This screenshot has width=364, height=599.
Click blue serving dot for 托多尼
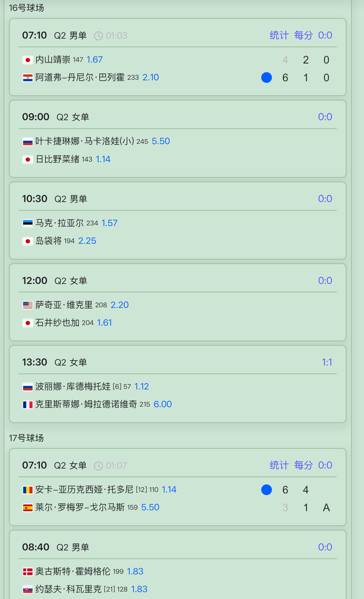[267, 490]
